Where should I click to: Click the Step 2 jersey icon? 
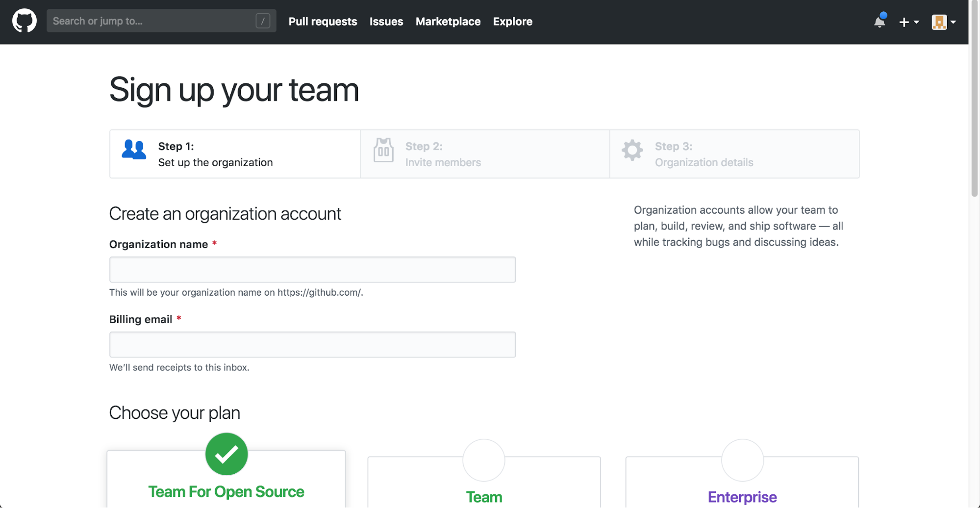click(383, 151)
